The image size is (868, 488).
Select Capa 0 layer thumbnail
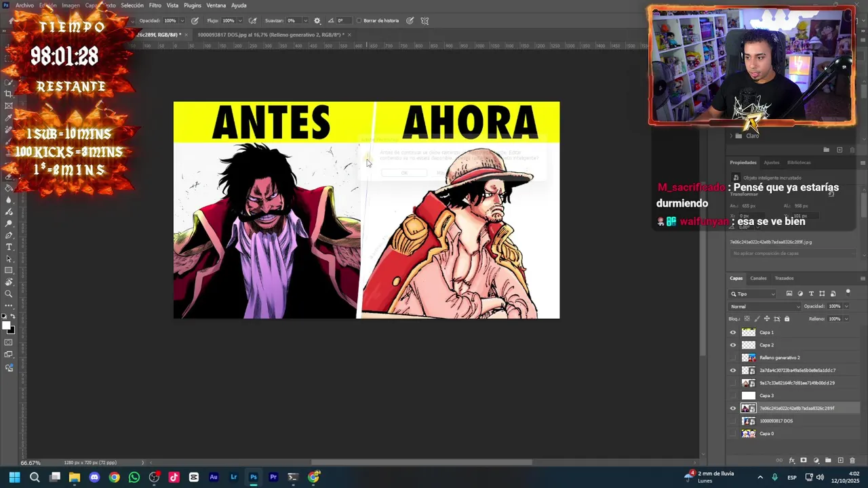pos(749,434)
